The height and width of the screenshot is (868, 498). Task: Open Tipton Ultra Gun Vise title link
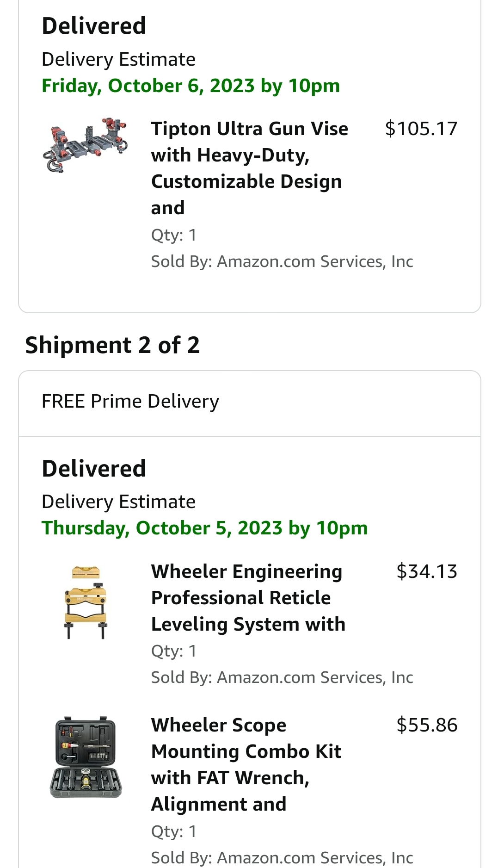tap(250, 167)
